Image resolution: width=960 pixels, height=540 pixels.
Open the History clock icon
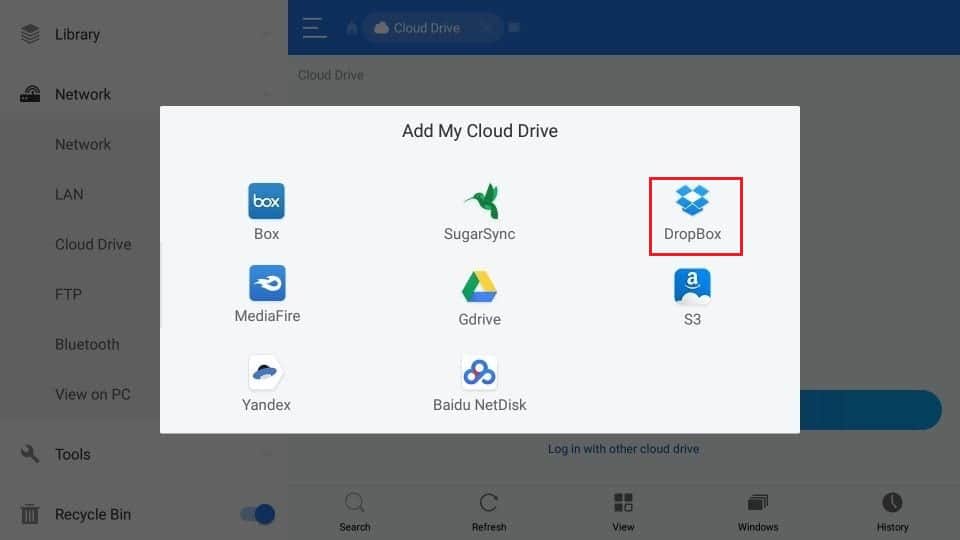coord(892,503)
